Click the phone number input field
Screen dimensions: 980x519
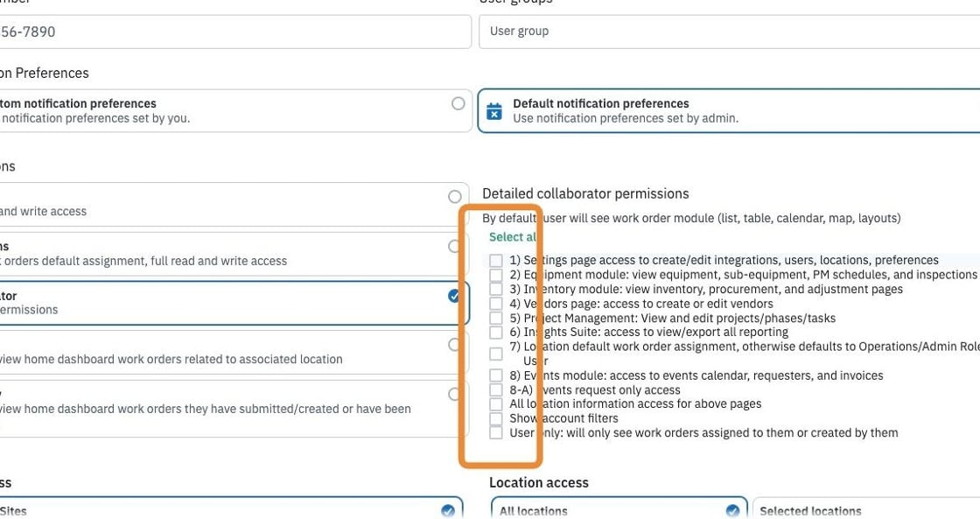235,32
